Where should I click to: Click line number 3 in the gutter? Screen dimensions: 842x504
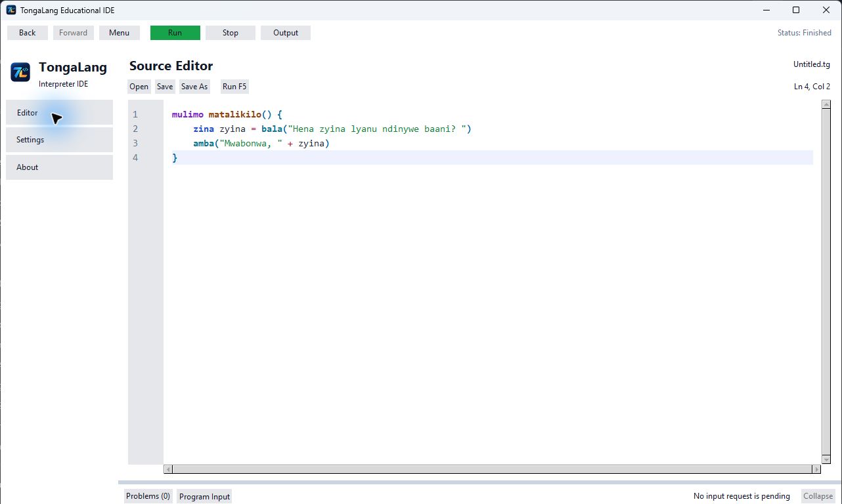(x=135, y=143)
